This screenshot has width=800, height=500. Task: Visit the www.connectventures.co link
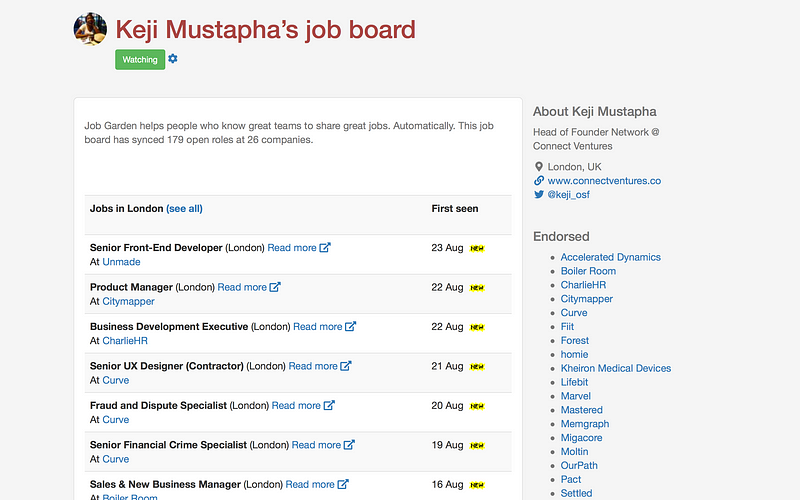[604, 181]
